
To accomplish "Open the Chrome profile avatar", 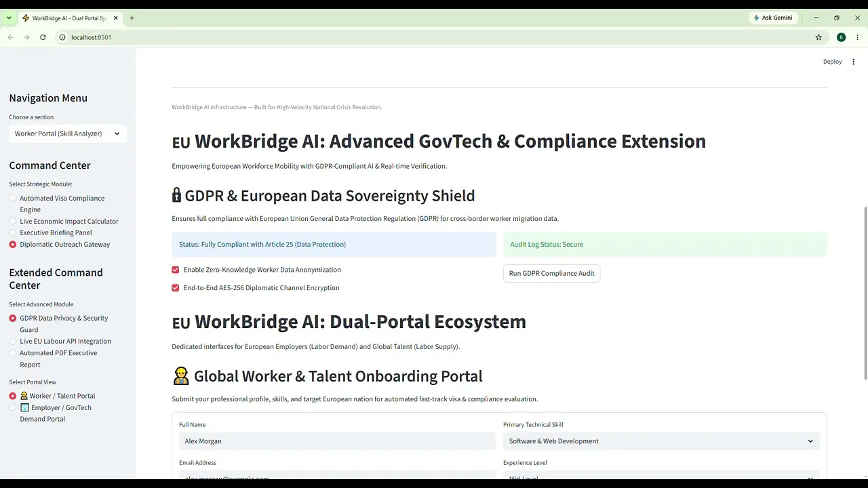I will coord(842,37).
